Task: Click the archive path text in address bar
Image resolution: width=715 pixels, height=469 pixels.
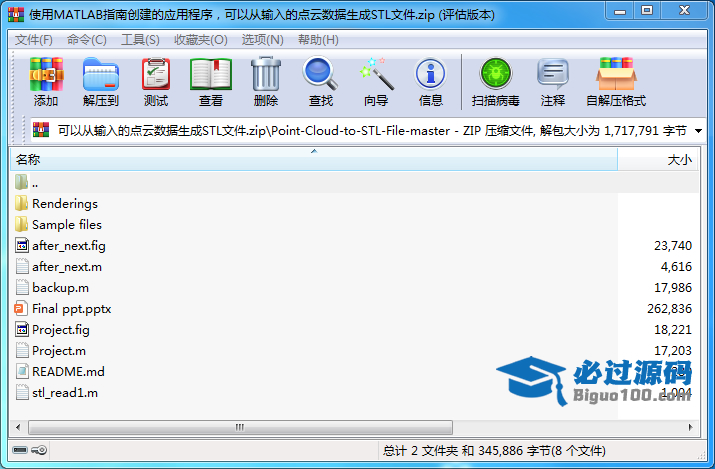Action: (x=372, y=131)
